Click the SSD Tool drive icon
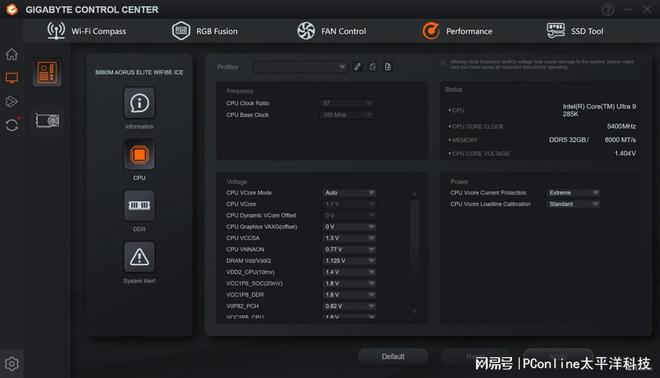660x378 pixels. (556, 30)
